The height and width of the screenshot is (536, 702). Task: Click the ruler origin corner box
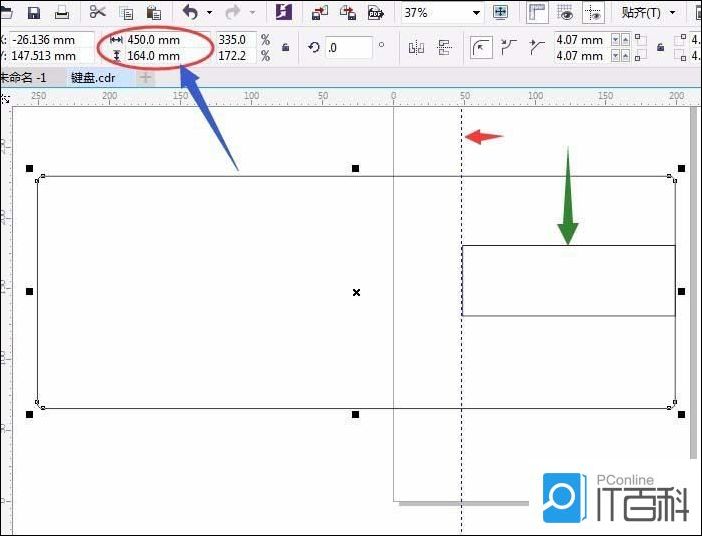[6, 99]
